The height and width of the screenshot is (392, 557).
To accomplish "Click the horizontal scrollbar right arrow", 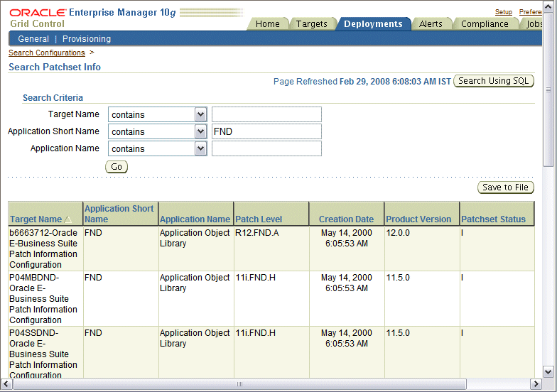I will pos(536,383).
